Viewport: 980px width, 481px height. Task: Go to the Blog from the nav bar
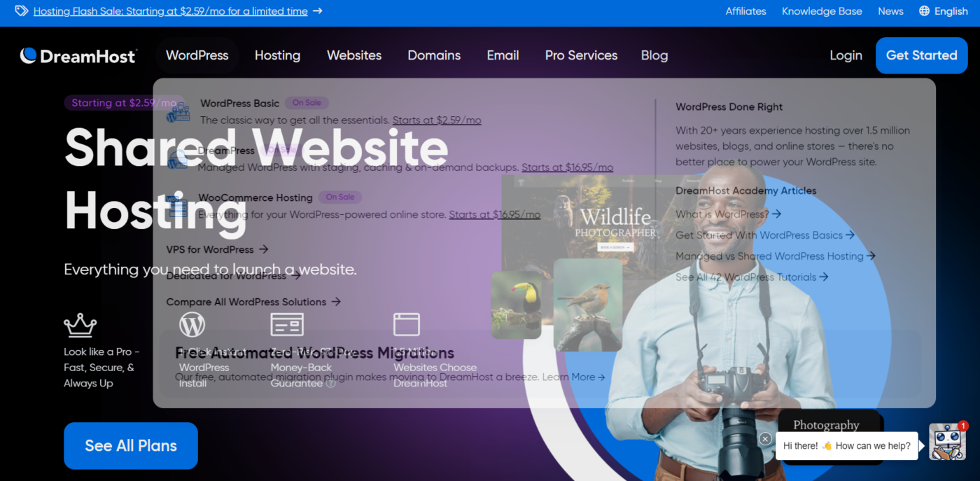click(x=654, y=55)
